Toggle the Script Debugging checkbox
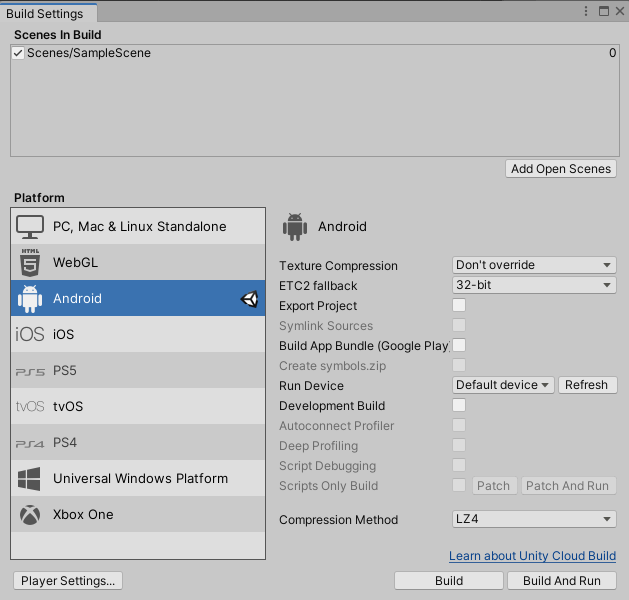 [459, 465]
